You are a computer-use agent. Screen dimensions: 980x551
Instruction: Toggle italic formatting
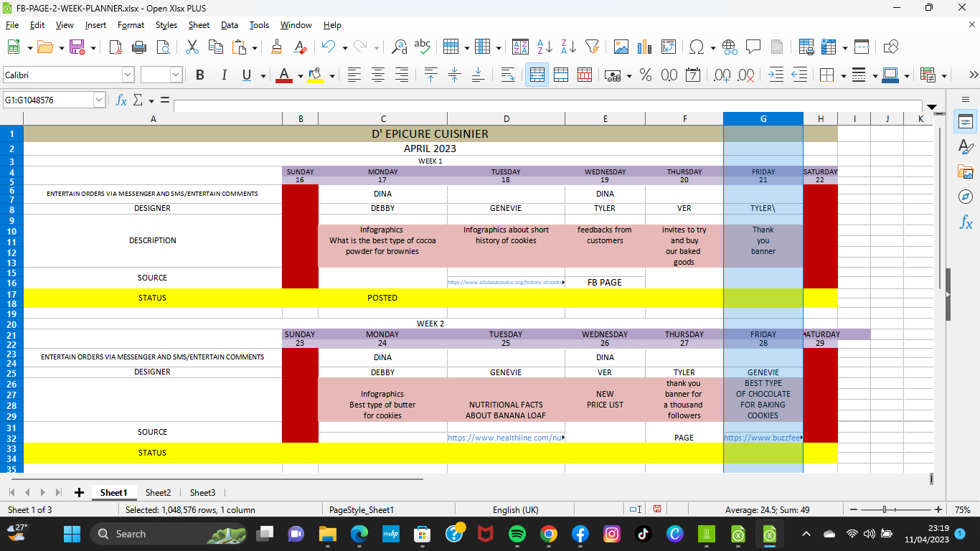point(224,75)
